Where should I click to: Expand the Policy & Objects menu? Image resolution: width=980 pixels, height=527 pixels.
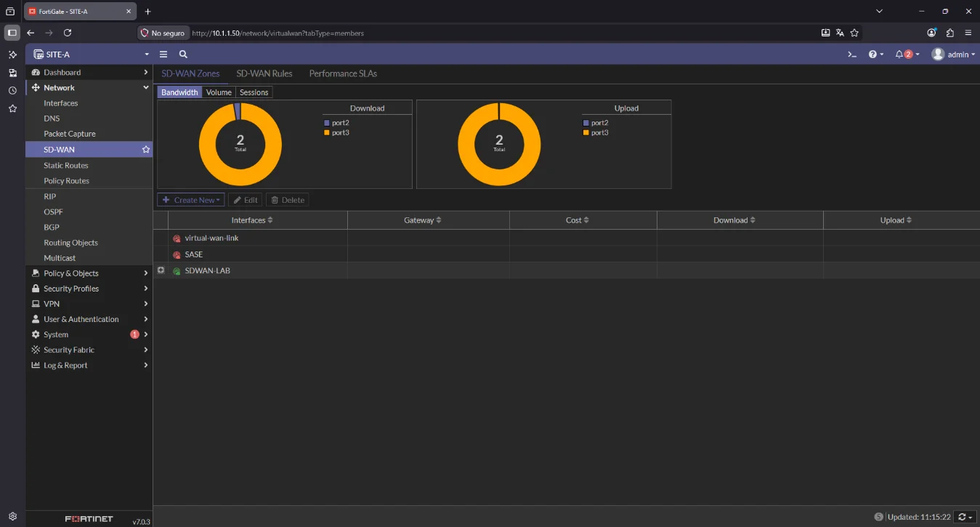(x=89, y=273)
